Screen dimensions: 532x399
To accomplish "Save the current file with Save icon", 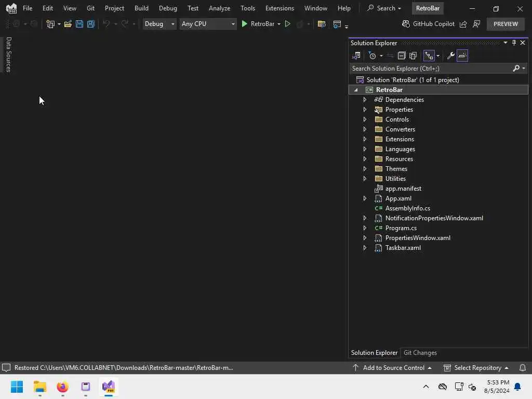I will (x=79, y=24).
